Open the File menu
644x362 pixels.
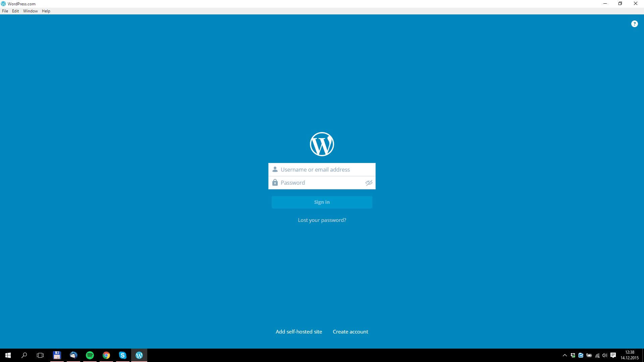[x=5, y=11]
